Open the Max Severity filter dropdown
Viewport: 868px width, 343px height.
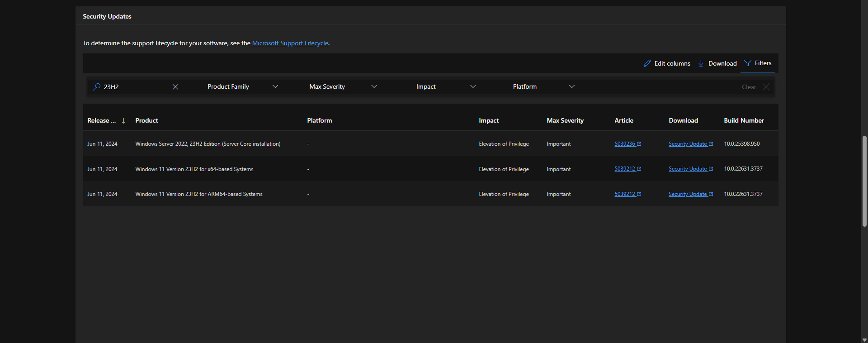pyautogui.click(x=343, y=86)
